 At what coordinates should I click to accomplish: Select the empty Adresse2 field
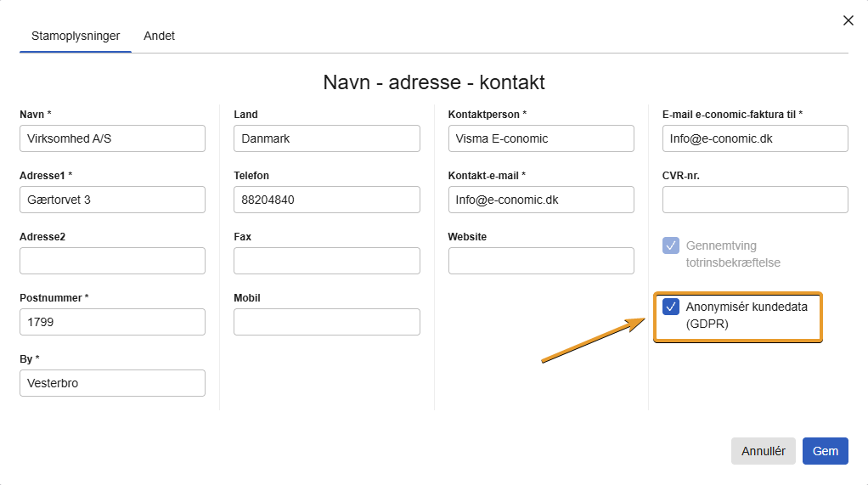point(112,261)
